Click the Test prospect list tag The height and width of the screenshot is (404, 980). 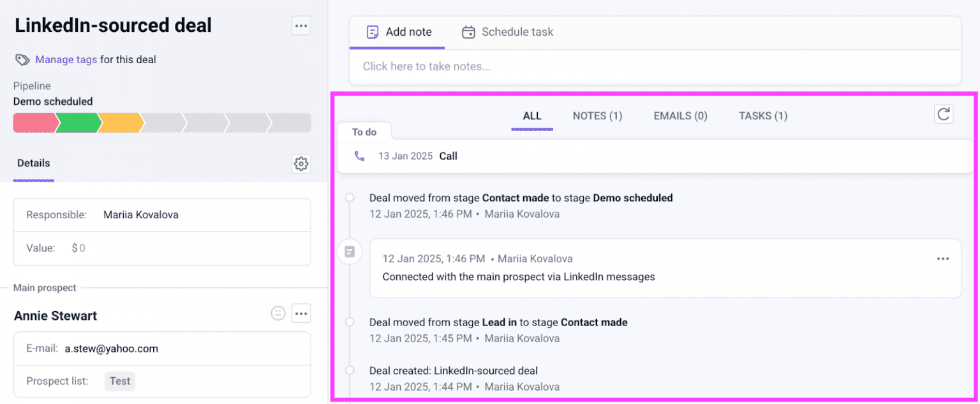pos(119,381)
